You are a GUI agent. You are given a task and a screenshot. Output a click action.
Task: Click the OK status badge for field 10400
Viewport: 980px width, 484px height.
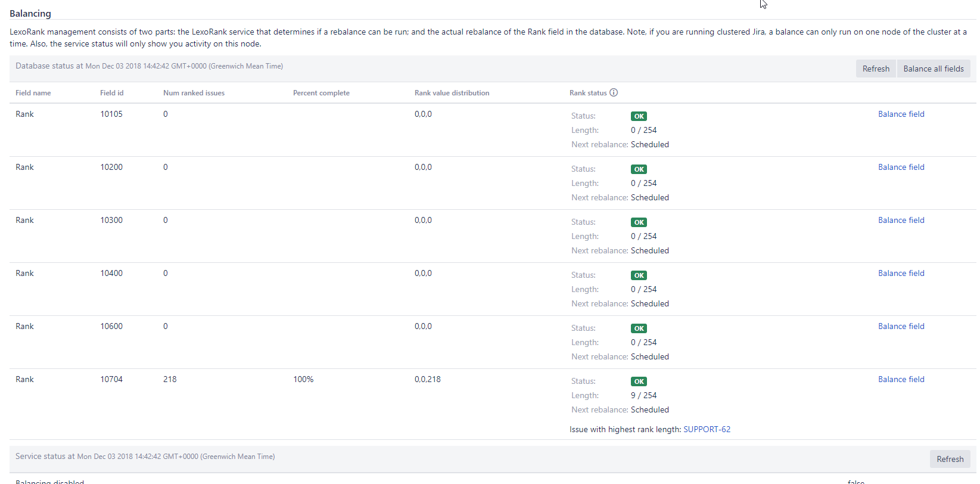[639, 275]
